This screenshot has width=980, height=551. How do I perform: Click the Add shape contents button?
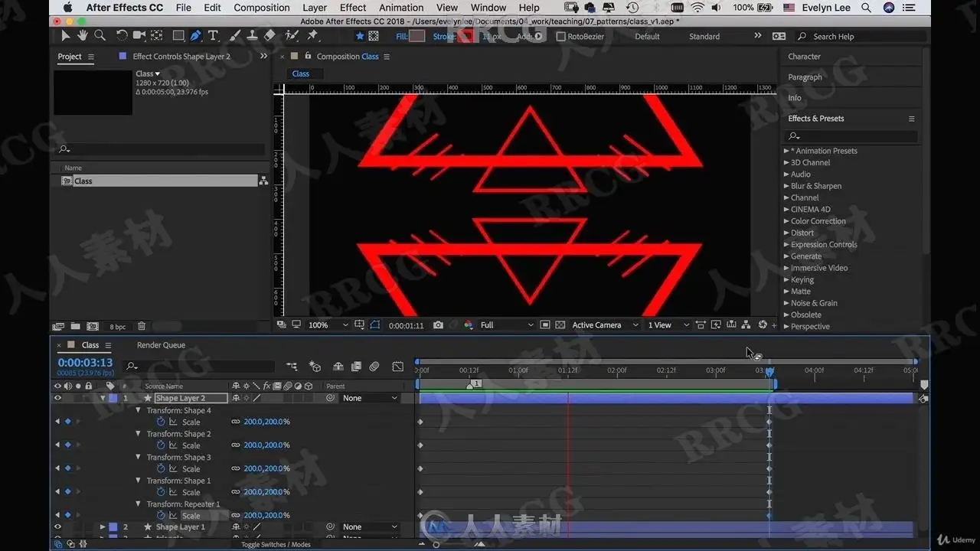pos(538,36)
